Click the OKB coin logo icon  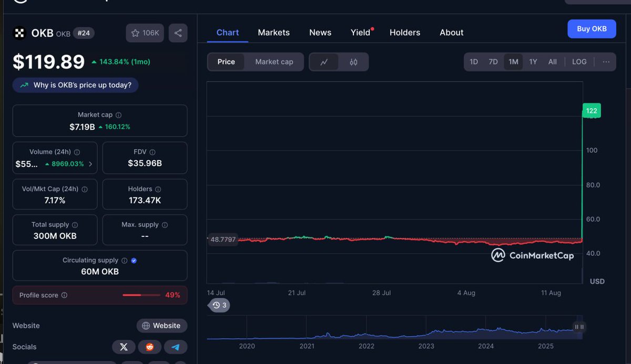(20, 33)
